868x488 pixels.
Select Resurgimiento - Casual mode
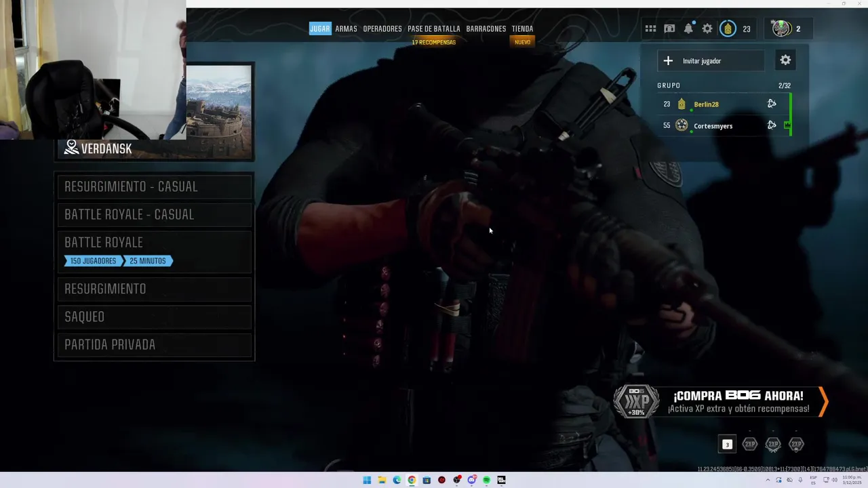pyautogui.click(x=155, y=186)
